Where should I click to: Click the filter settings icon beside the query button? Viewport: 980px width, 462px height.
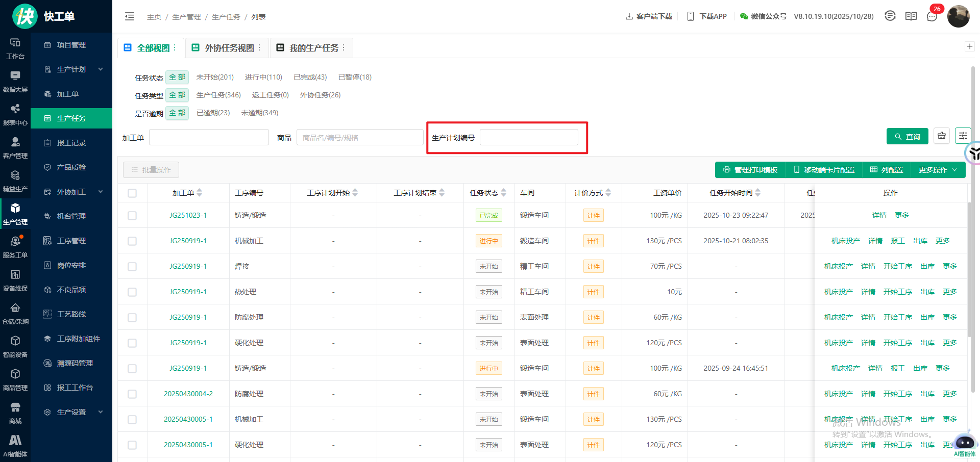(963, 136)
